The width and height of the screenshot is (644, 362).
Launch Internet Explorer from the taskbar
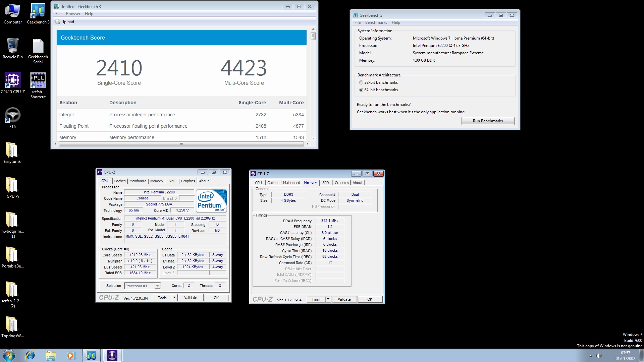(30, 355)
